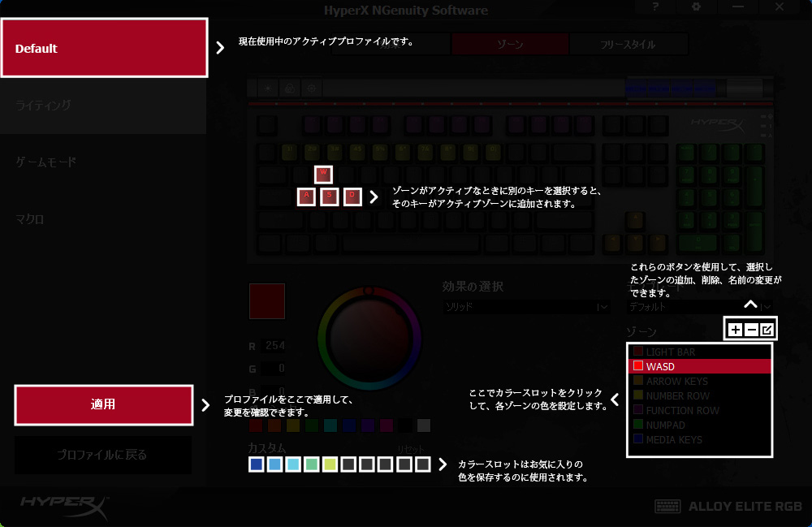Click the HyperX logo at the bottom left
The height and width of the screenshot is (527, 812).
click(65, 506)
